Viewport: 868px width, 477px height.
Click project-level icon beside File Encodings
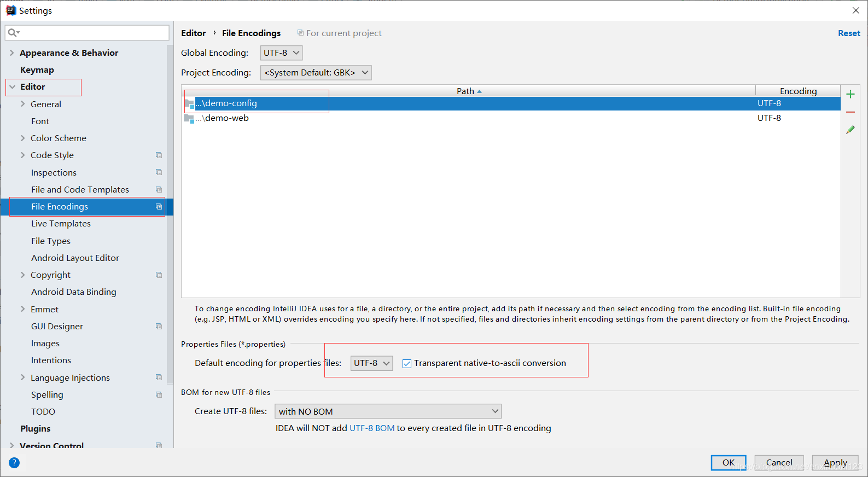[159, 207]
